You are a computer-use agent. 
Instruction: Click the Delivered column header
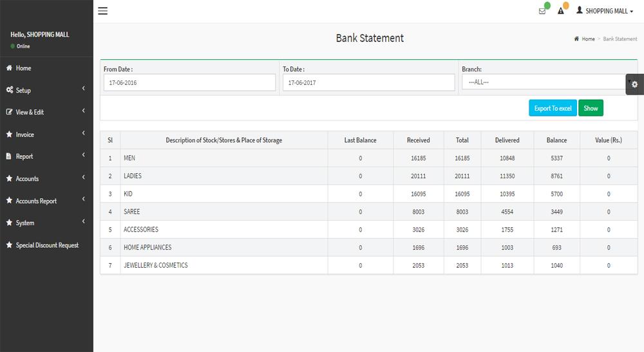coord(507,140)
